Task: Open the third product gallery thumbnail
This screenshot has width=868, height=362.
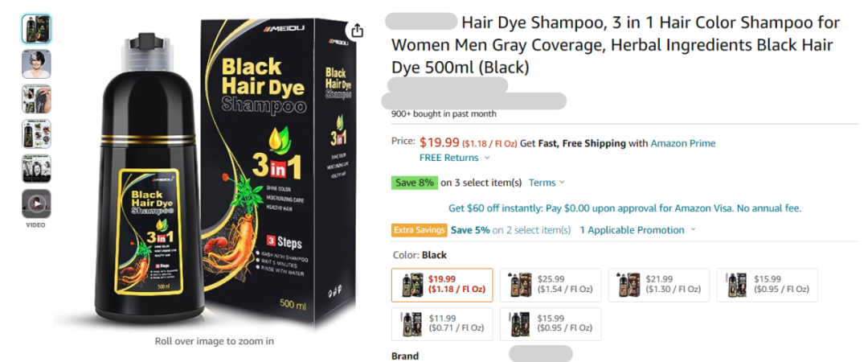Action: tap(36, 99)
